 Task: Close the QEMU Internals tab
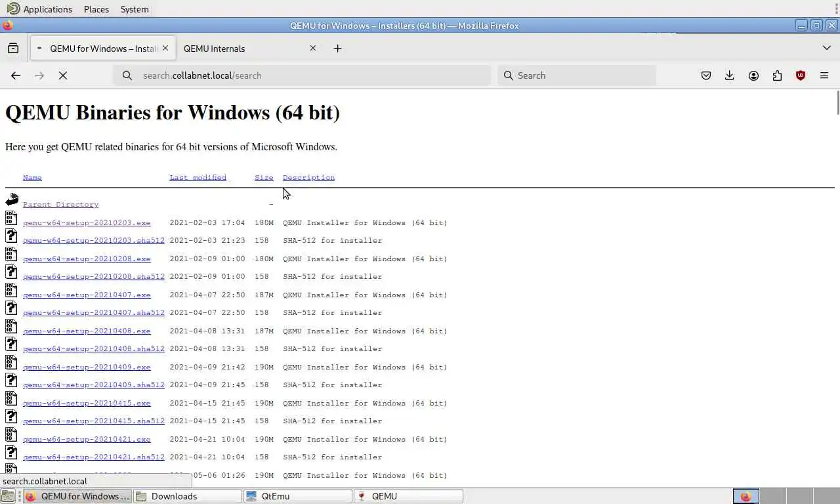(x=313, y=48)
